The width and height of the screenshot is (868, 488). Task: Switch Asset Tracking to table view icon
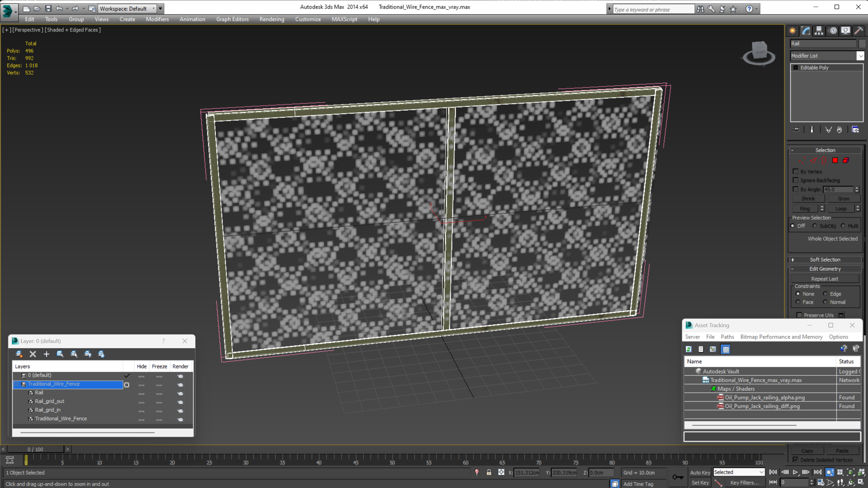pos(726,349)
